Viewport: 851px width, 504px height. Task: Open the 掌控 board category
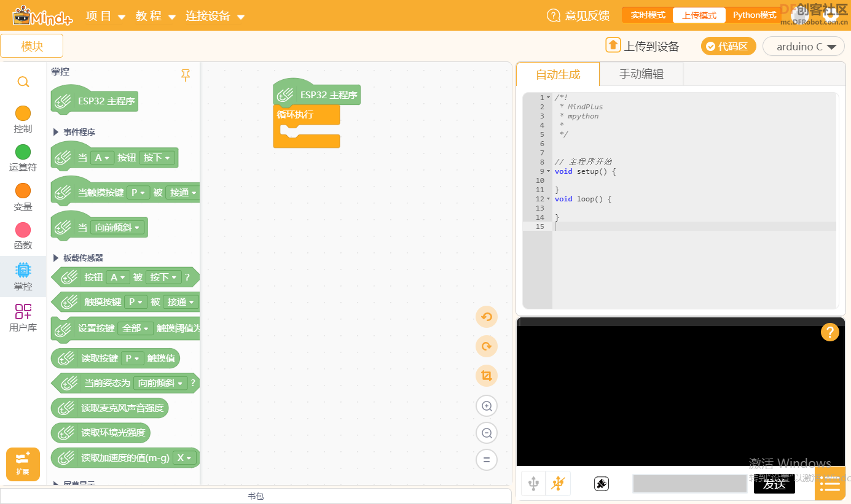pyautogui.click(x=23, y=276)
